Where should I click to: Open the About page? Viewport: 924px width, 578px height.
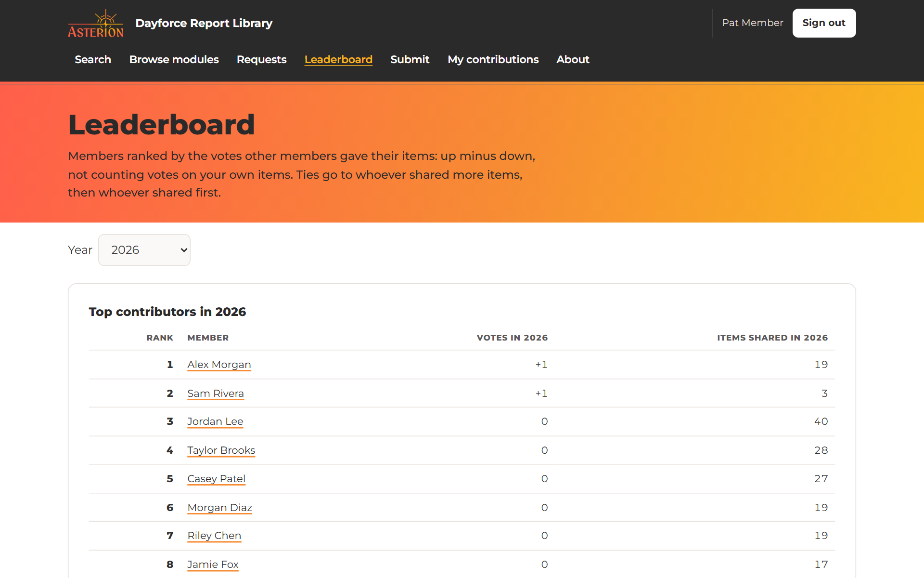pyautogui.click(x=573, y=59)
